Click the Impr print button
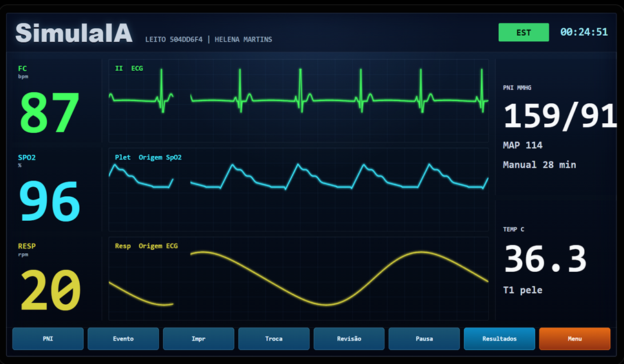This screenshot has height=364, width=624. 198,339
